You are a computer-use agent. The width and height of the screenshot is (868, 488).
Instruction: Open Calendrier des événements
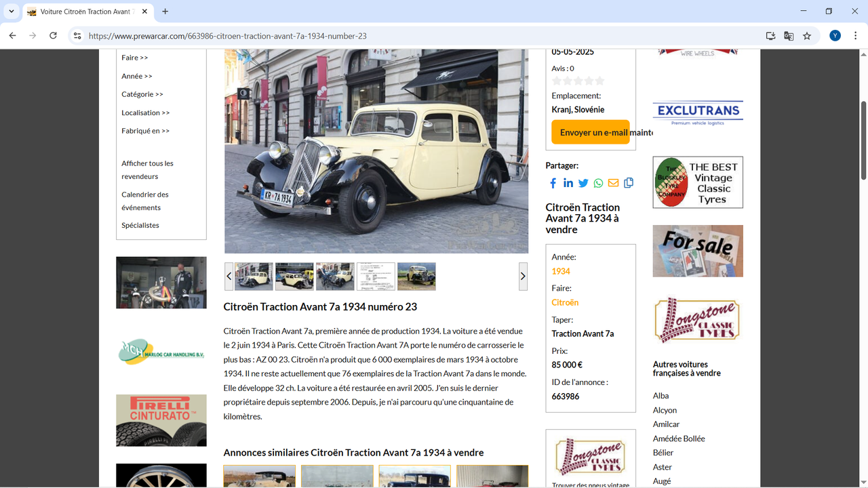pyautogui.click(x=145, y=201)
